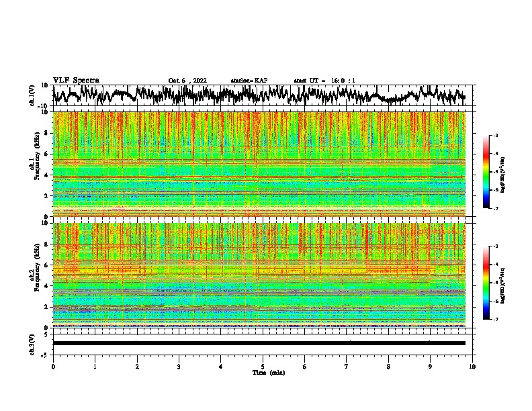
Task: Click the "ch.2 Frequency (kHz)" axis label
Action: coord(34,267)
